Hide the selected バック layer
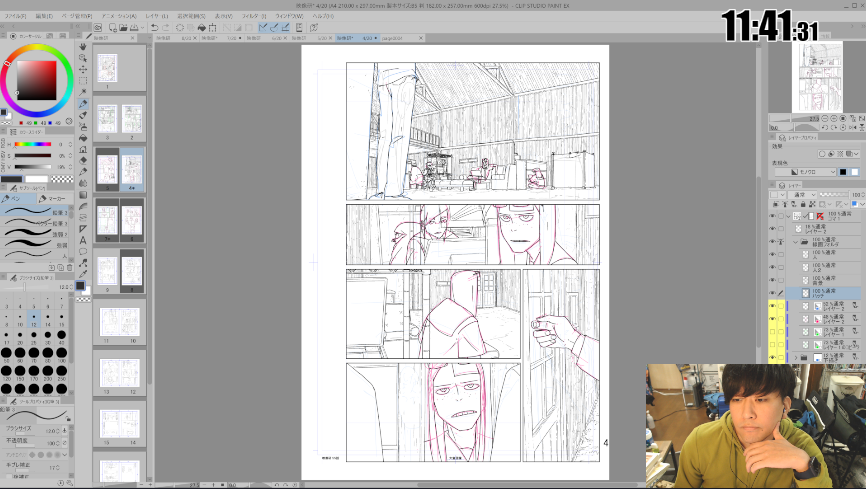Viewport: 866px width, 489px height. pyautogui.click(x=772, y=293)
